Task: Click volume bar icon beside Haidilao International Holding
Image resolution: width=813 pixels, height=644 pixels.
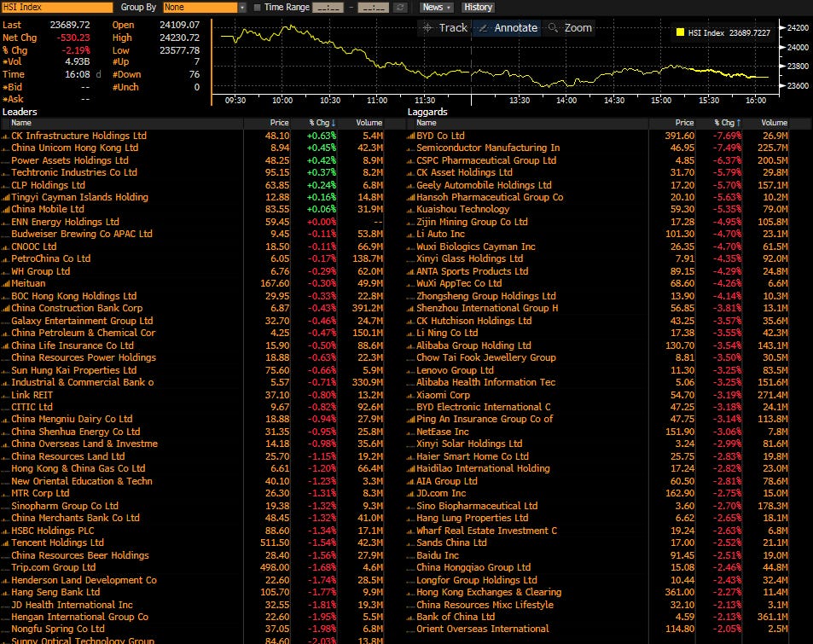Action: pyautogui.click(x=410, y=469)
